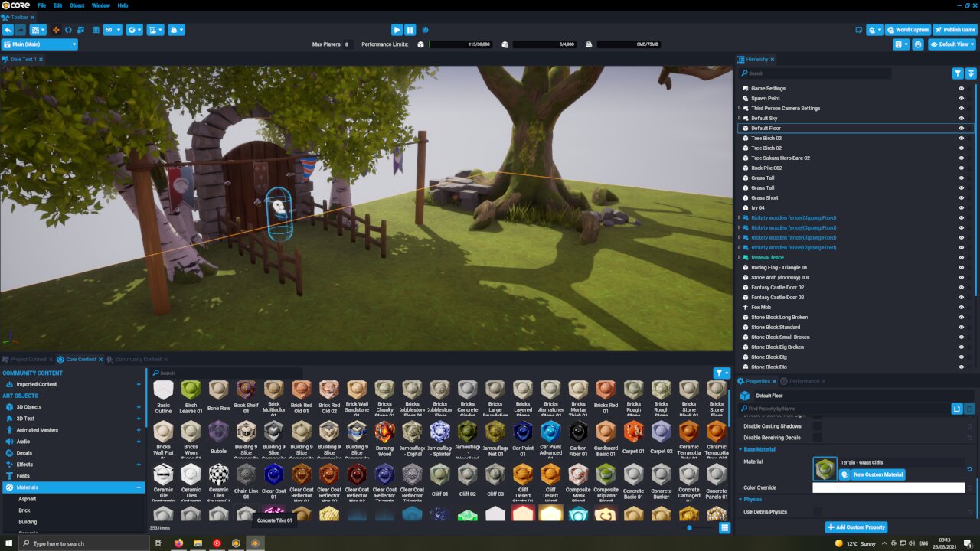Image resolution: width=980 pixels, height=551 pixels.
Task: Open the Color Override white swatch
Action: point(889,487)
